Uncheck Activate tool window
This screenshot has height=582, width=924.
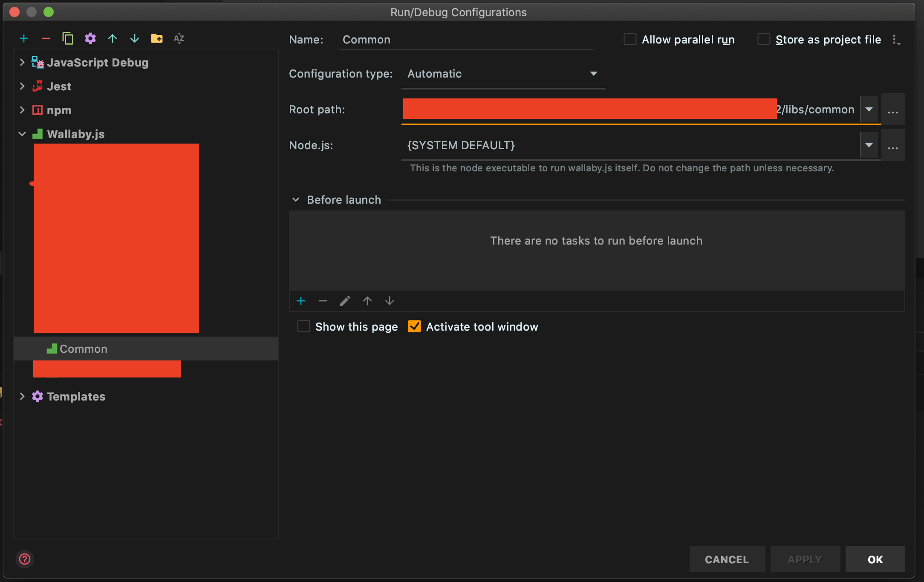click(x=414, y=326)
